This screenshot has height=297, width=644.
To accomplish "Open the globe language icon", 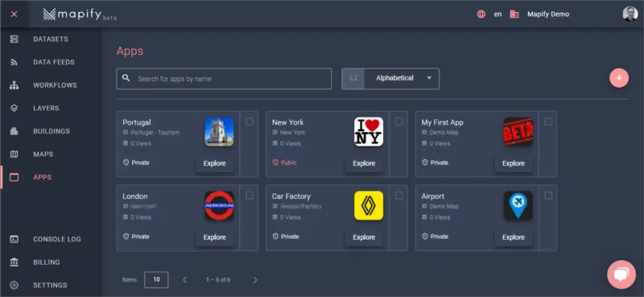I will coord(481,14).
